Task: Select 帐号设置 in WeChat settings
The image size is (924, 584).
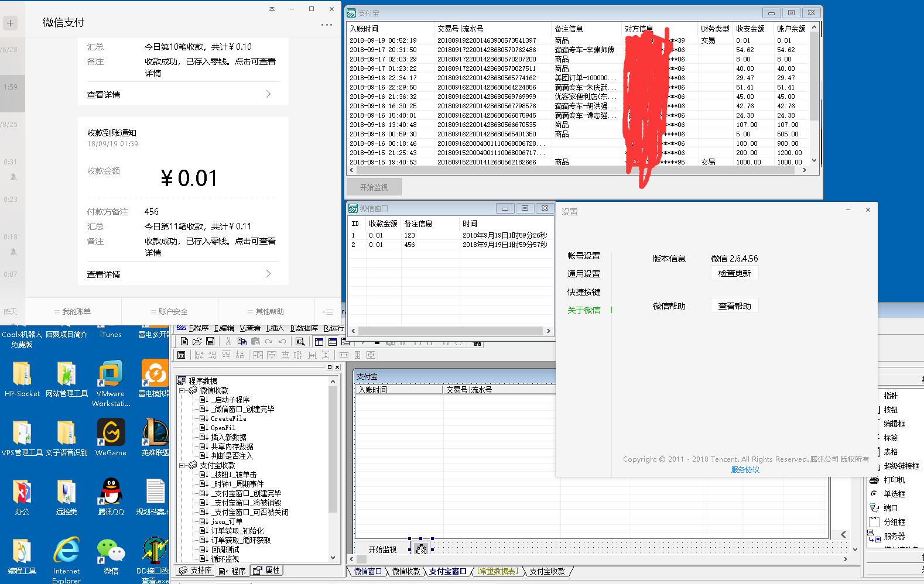Action: pyautogui.click(x=583, y=256)
